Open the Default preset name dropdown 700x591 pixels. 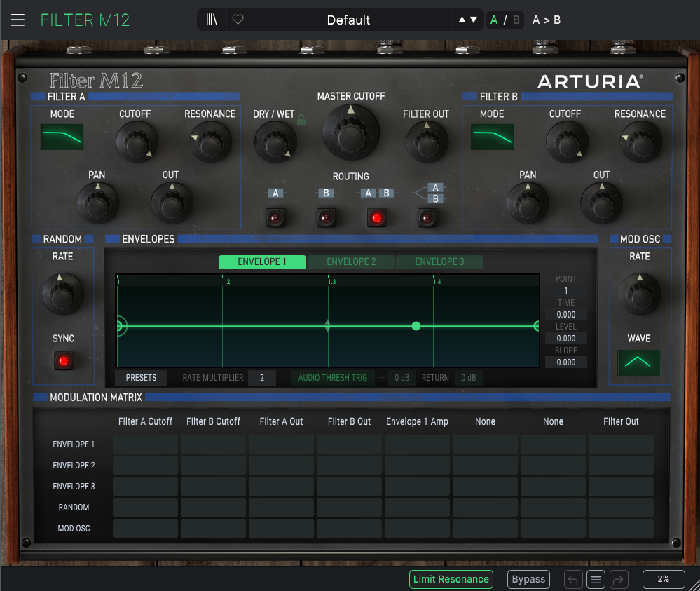click(x=348, y=20)
